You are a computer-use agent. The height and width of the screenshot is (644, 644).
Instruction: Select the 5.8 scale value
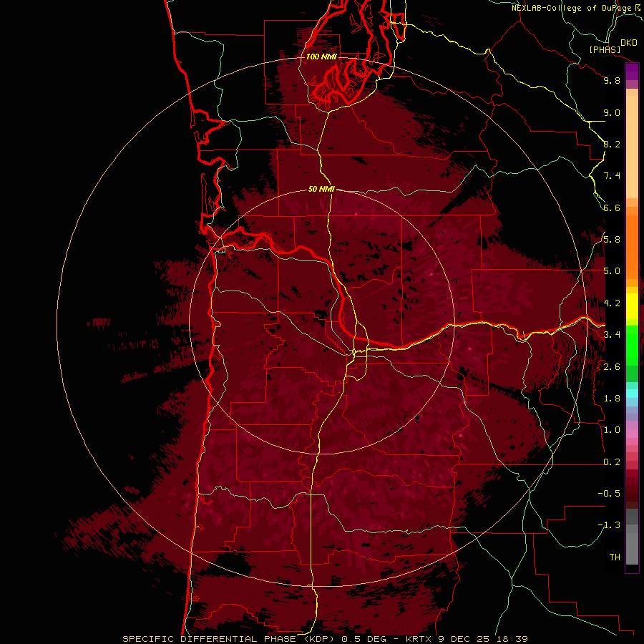tap(612, 240)
